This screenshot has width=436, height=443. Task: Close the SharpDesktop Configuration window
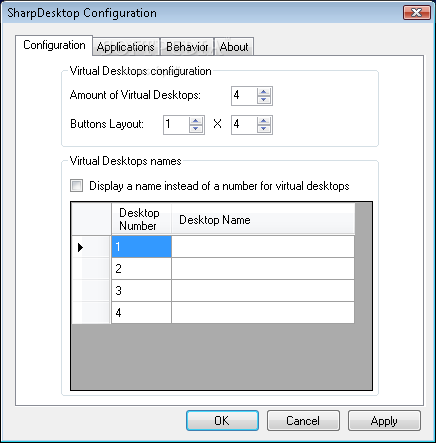[417, 13]
